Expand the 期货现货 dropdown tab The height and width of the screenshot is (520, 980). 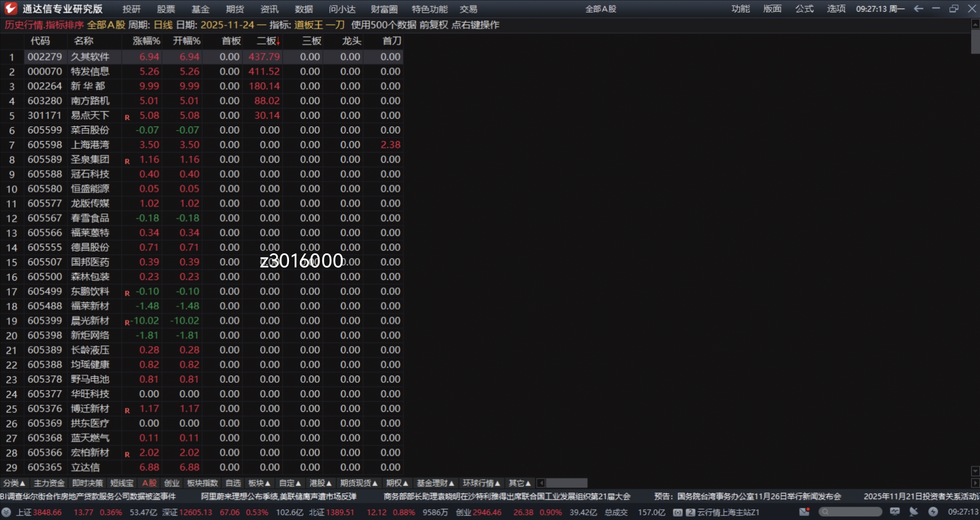click(x=359, y=483)
